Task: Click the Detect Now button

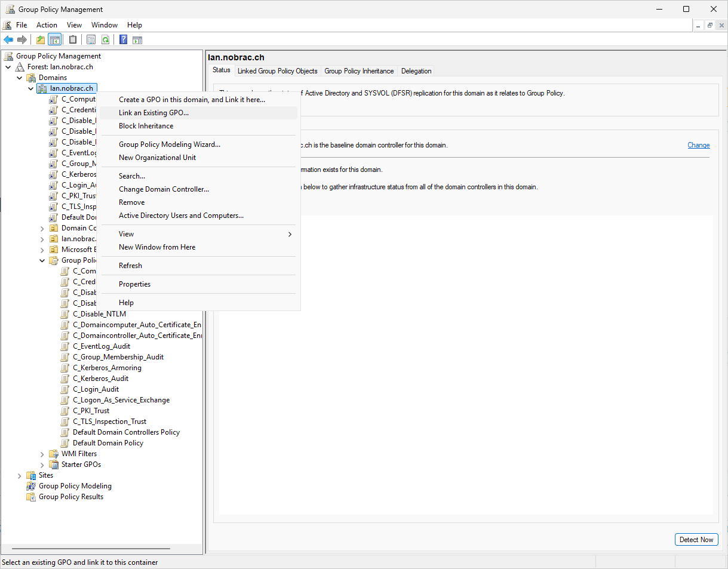Action: (x=696, y=540)
